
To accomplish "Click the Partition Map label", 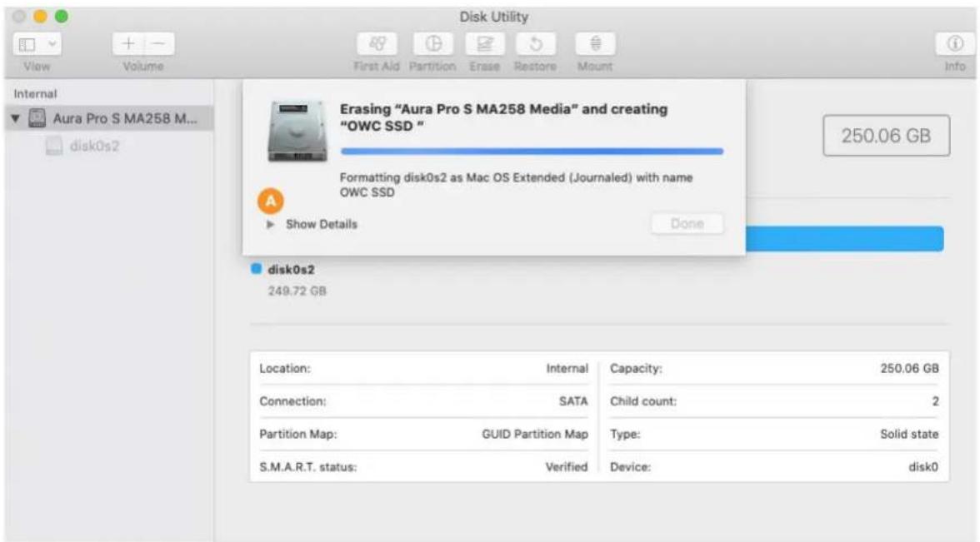I will tap(298, 434).
